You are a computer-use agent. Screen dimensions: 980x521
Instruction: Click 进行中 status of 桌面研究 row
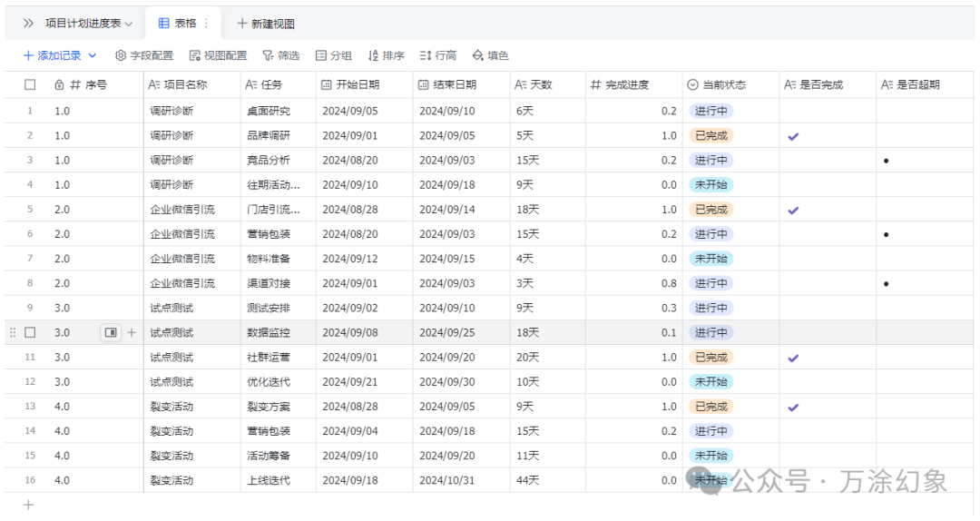(x=710, y=111)
